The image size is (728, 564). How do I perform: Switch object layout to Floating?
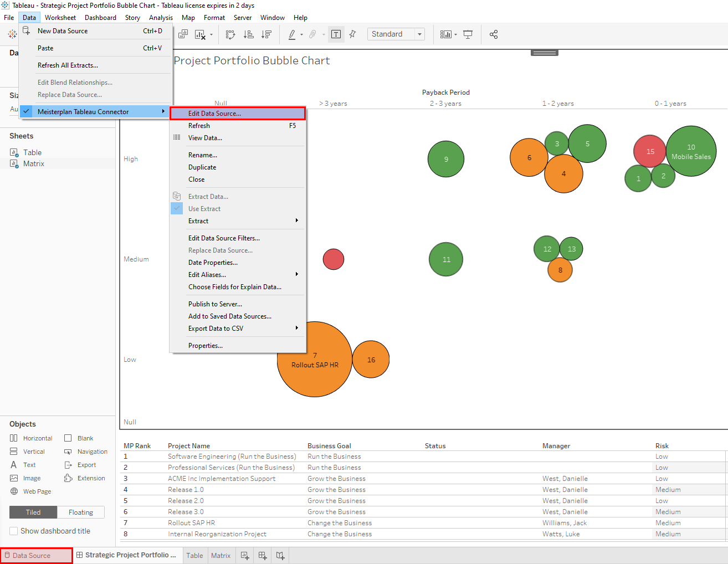81,512
